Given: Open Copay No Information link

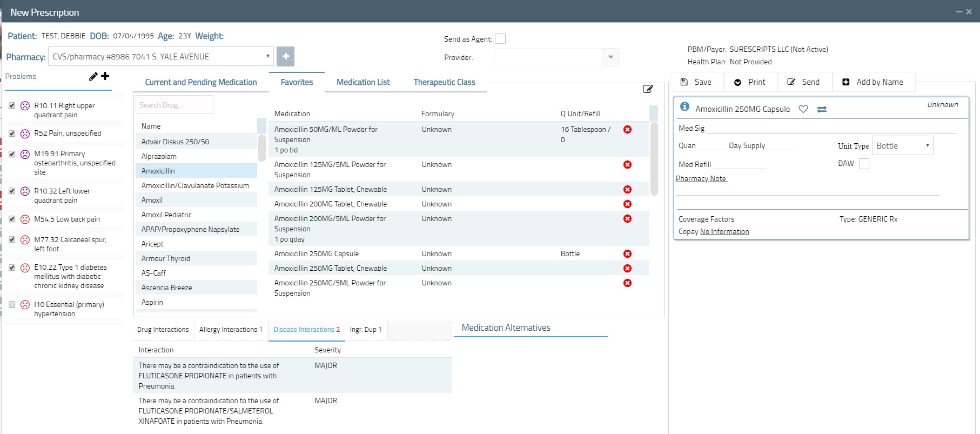Looking at the screenshot, I should [724, 232].
